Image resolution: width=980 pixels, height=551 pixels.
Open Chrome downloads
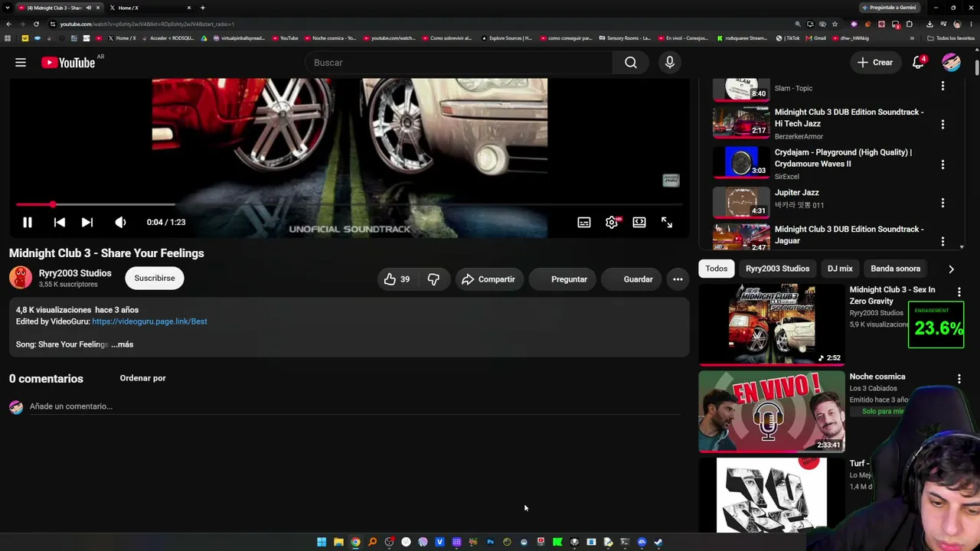[929, 24]
